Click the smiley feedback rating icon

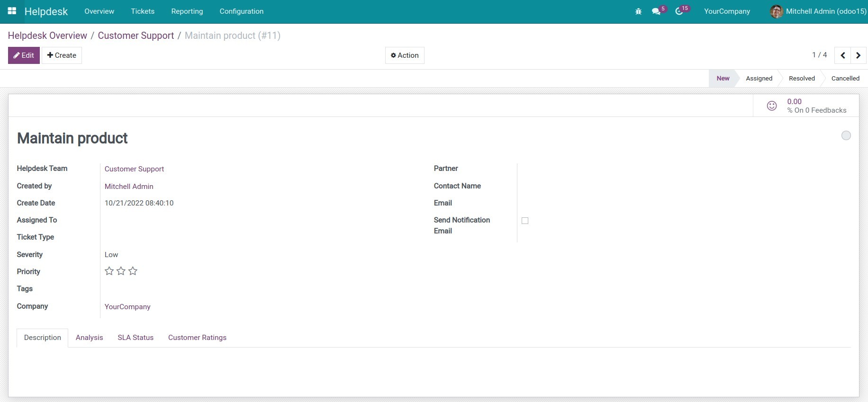point(772,106)
